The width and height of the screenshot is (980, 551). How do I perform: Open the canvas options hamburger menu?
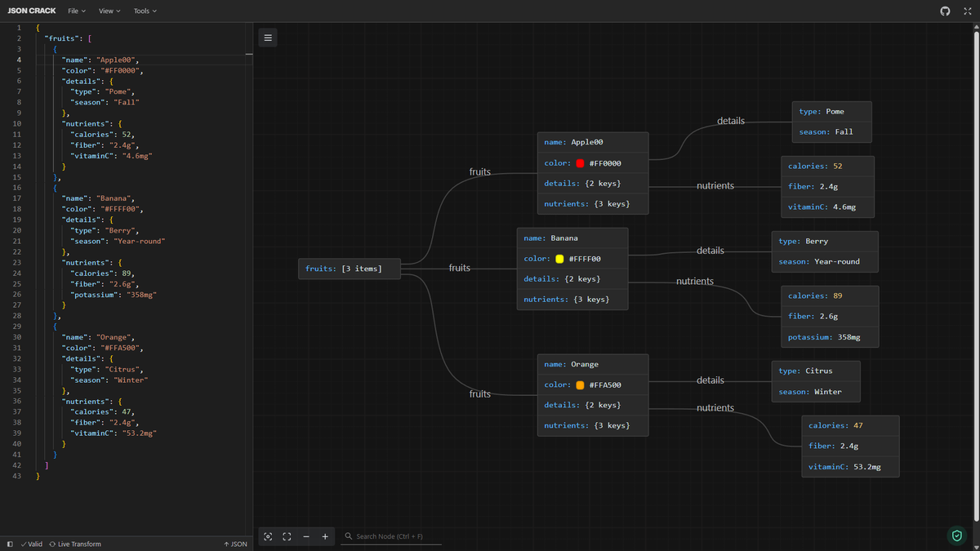click(x=268, y=37)
